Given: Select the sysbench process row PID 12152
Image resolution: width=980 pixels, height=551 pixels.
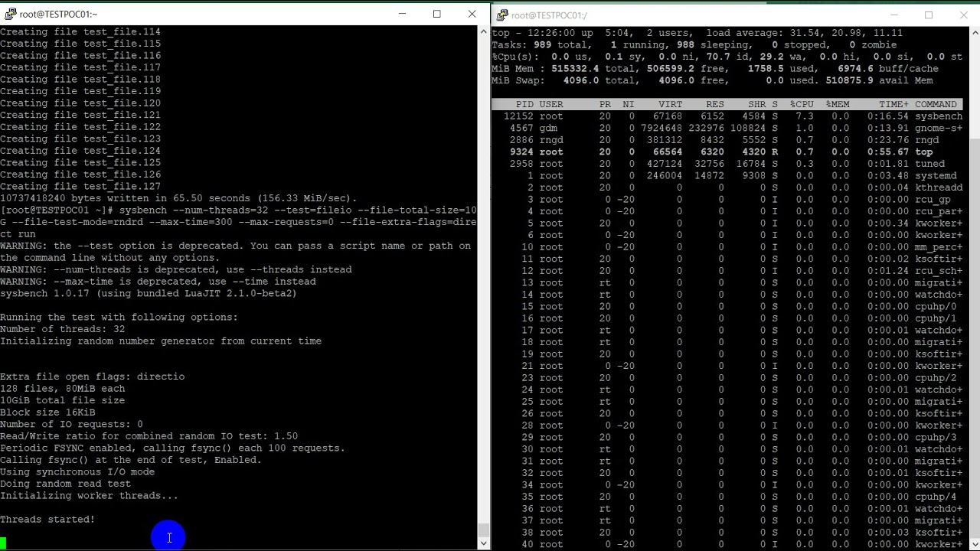Looking at the screenshot, I should coord(727,116).
